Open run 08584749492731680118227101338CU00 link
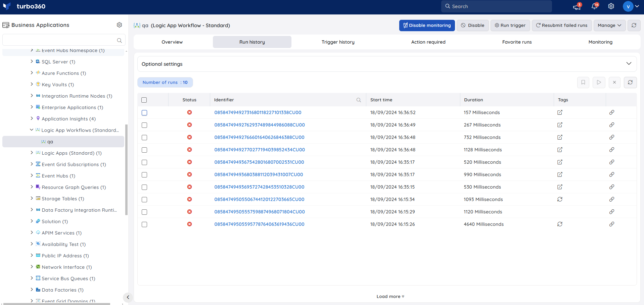This screenshot has height=305, width=644. pyautogui.click(x=258, y=112)
